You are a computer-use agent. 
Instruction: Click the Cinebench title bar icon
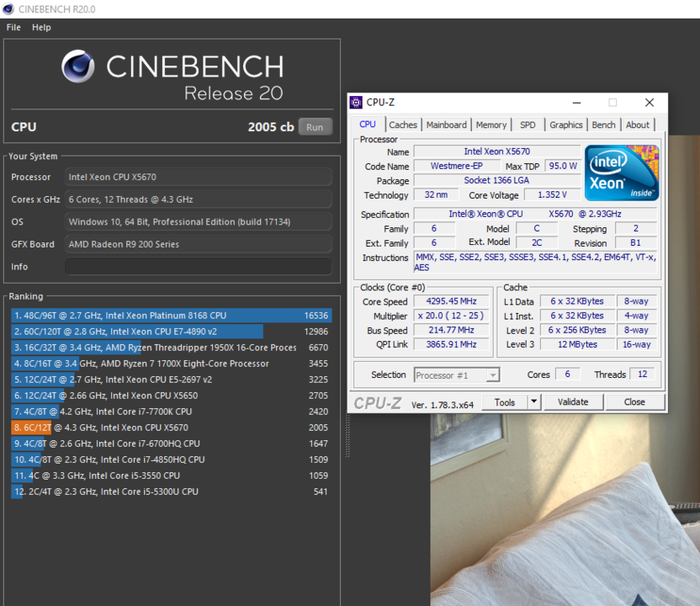click(8, 9)
